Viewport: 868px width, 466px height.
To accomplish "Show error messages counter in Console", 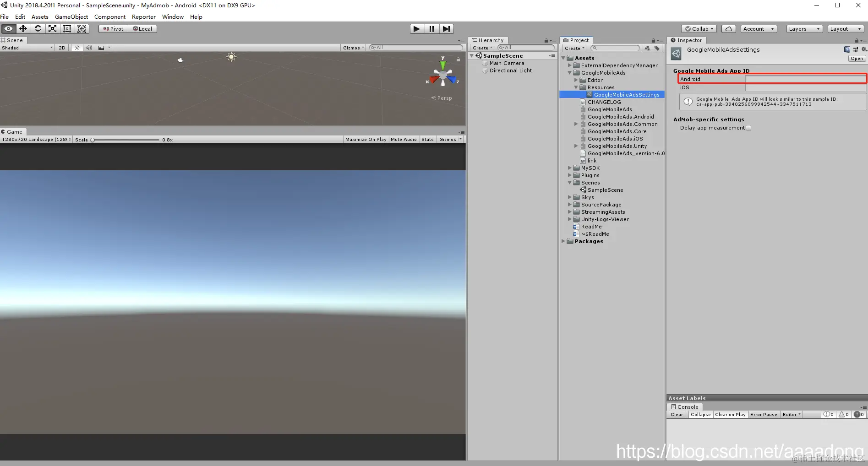I will 859,415.
